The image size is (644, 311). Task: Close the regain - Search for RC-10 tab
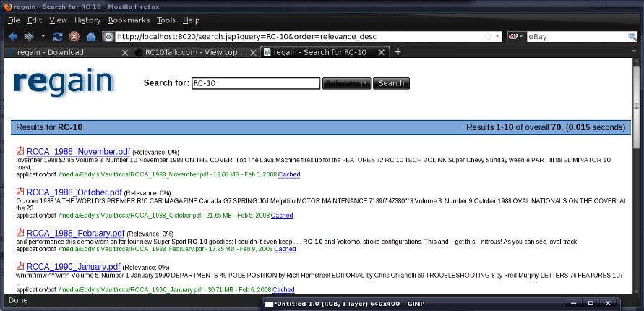381,52
